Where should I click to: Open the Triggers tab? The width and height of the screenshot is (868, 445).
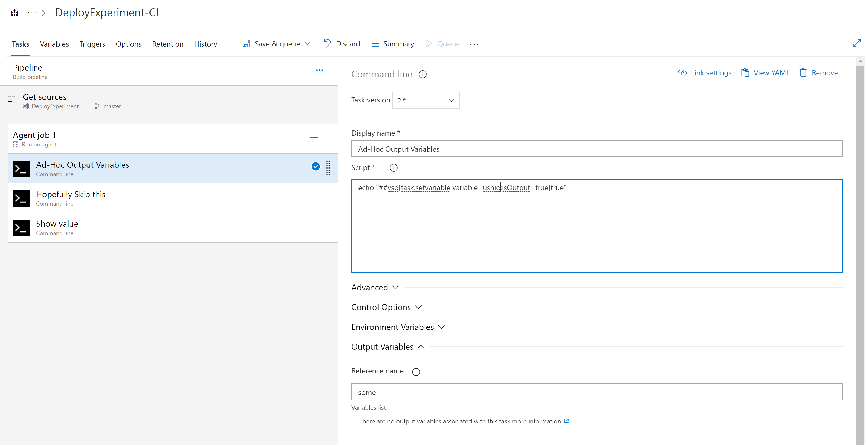click(x=92, y=44)
